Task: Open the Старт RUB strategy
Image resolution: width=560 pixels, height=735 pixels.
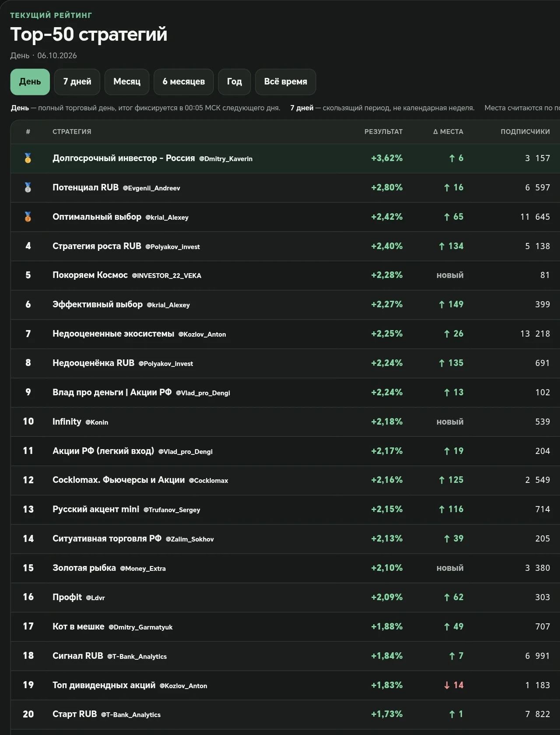Action: (x=74, y=714)
